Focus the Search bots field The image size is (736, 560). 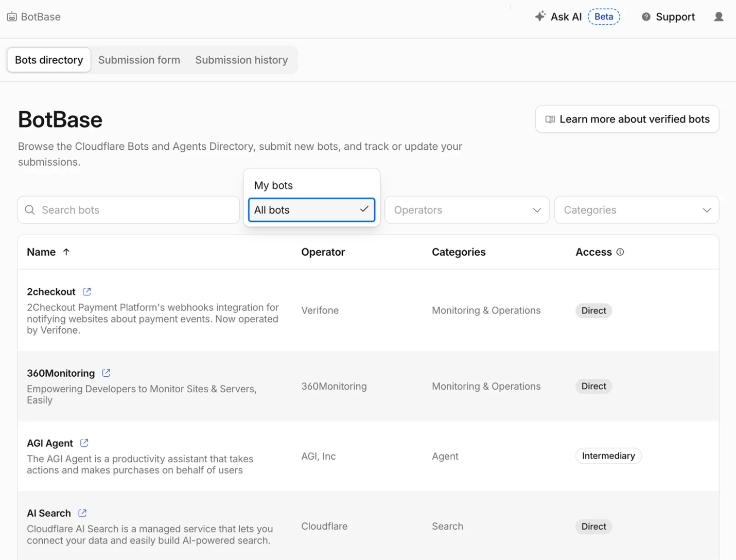129,210
